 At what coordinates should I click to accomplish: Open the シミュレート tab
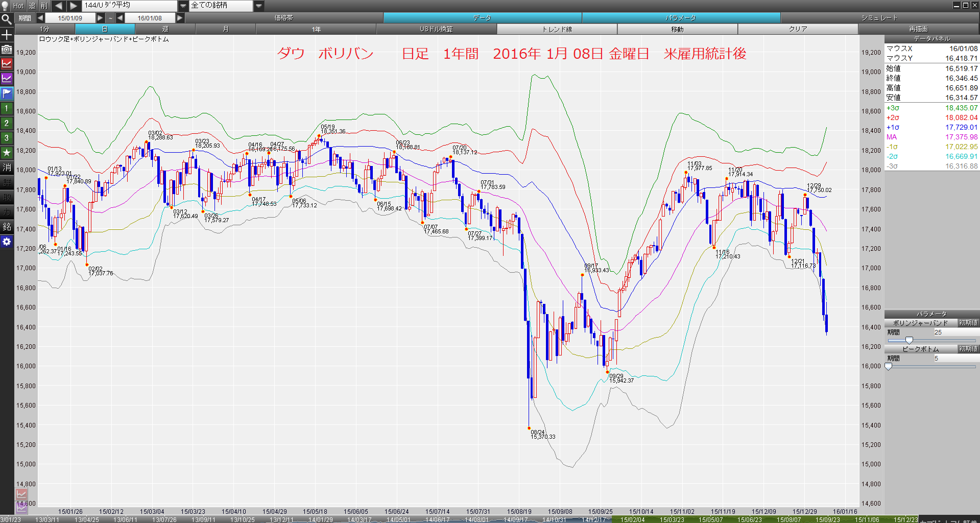(x=879, y=18)
